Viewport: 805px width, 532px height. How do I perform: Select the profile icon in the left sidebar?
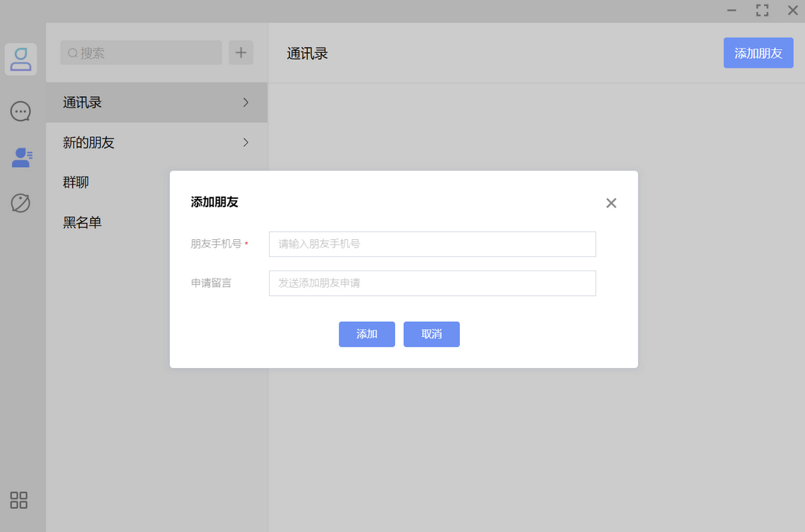20,60
